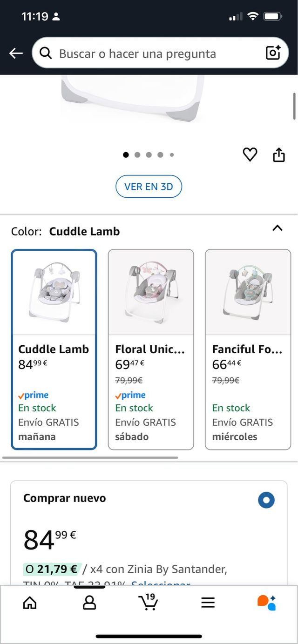This screenshot has width=298, height=644.
Task: Tap the color list horizontal scrollbar
Action: click(90, 458)
